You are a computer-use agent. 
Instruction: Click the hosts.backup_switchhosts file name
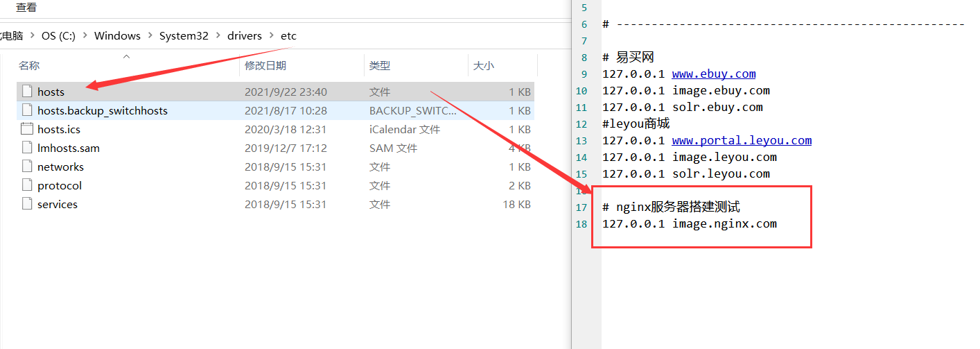(103, 110)
